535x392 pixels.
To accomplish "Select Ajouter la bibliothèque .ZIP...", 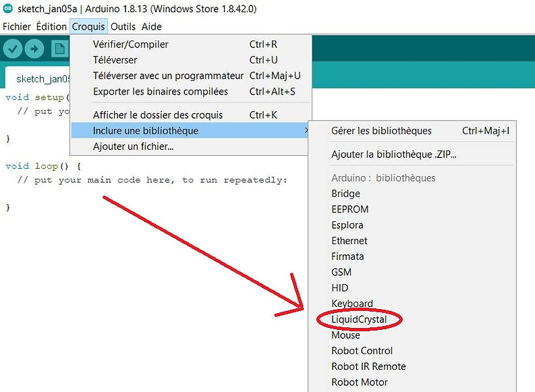I will (412, 155).
